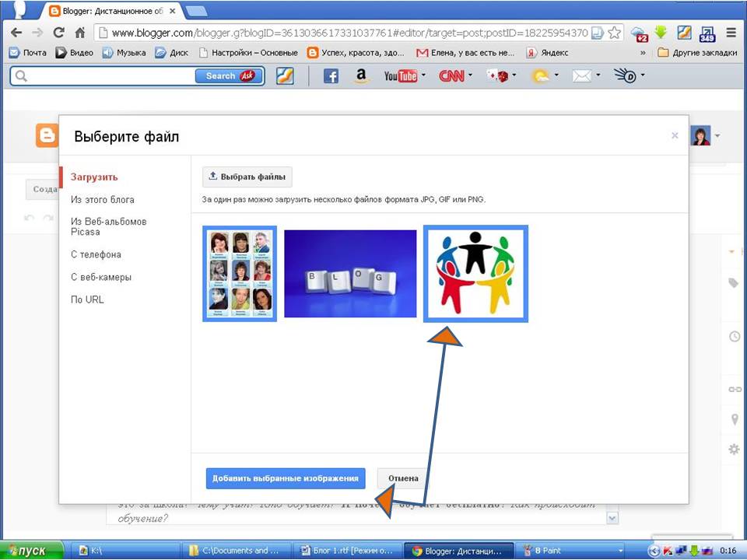Screen dimensions: 747x560
Task: Switch to the K:\ taskbar window
Action: click(x=126, y=551)
